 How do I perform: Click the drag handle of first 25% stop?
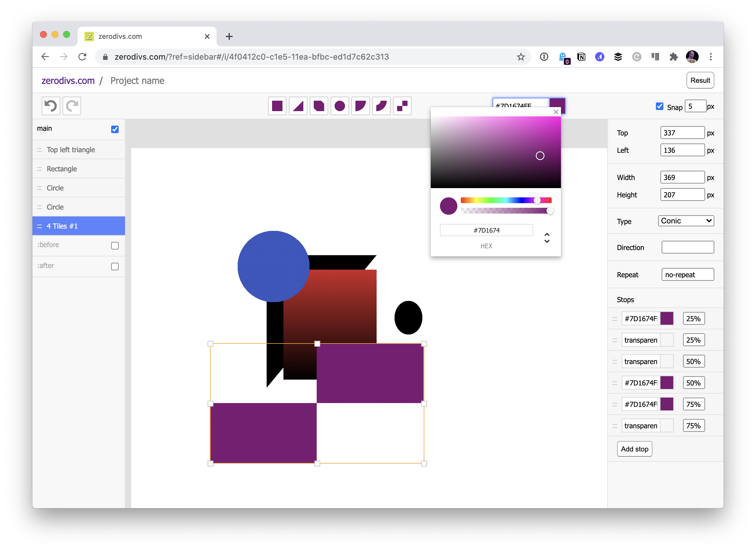[x=614, y=319]
